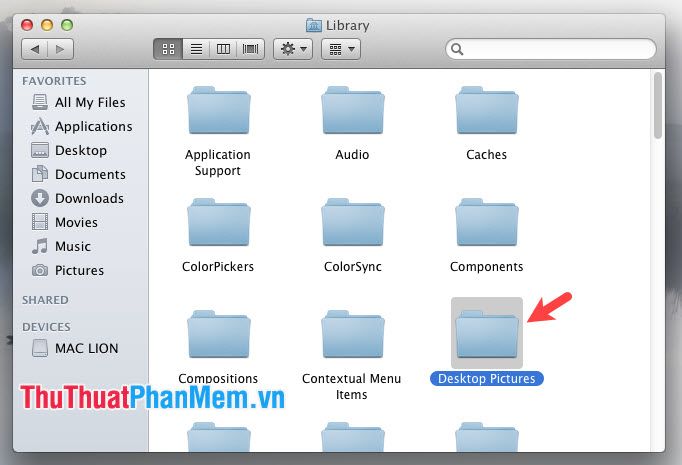The image size is (682, 465).
Task: Click the Music note icon
Action: [x=40, y=246]
